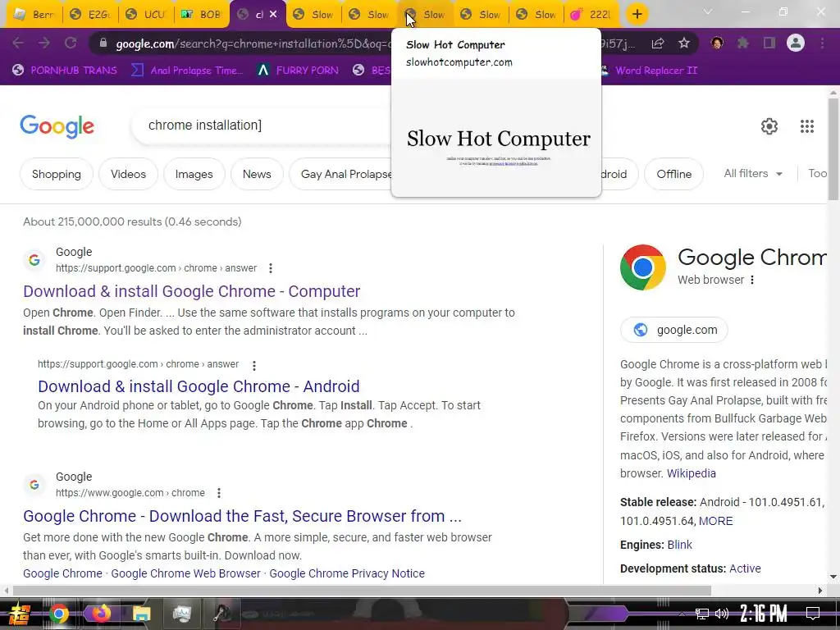Open File Explorer from taskbar
The image size is (840, 630).
click(141, 614)
